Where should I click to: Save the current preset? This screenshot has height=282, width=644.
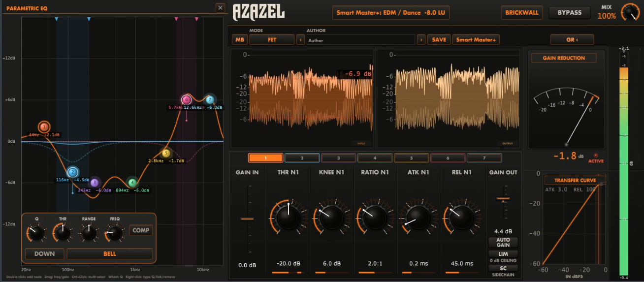439,40
